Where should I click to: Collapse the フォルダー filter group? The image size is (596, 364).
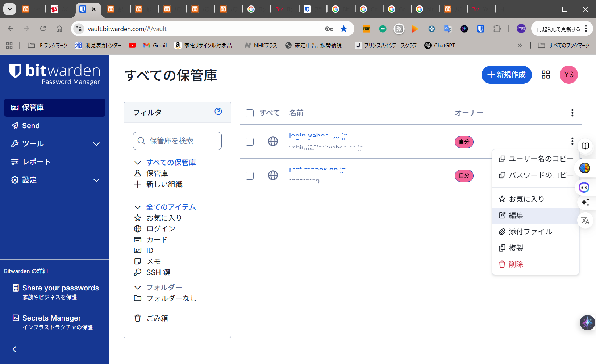[138, 288]
